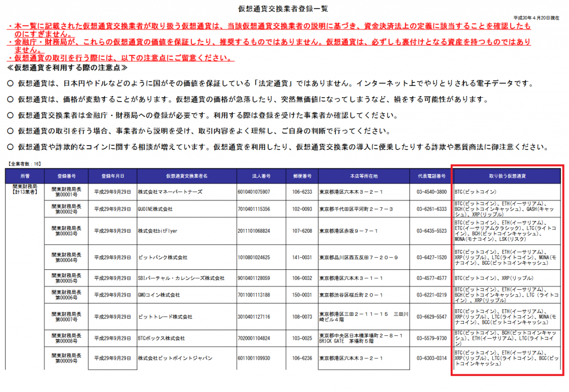Click phone number 03-4577-4577

[x=431, y=278]
